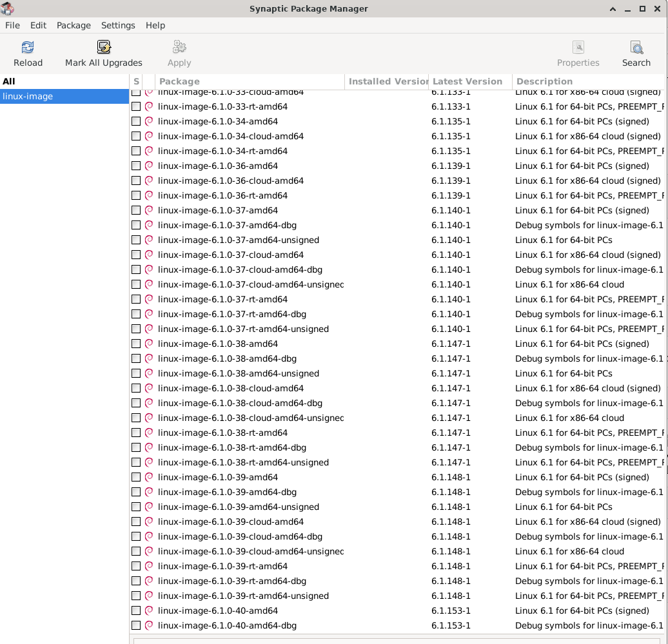Open the Settings menu

118,25
